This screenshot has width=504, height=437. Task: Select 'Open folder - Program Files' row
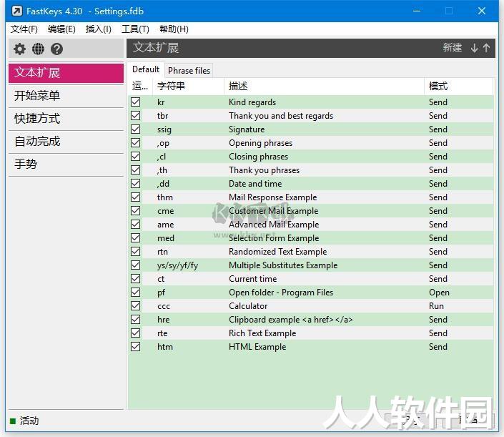pos(310,293)
